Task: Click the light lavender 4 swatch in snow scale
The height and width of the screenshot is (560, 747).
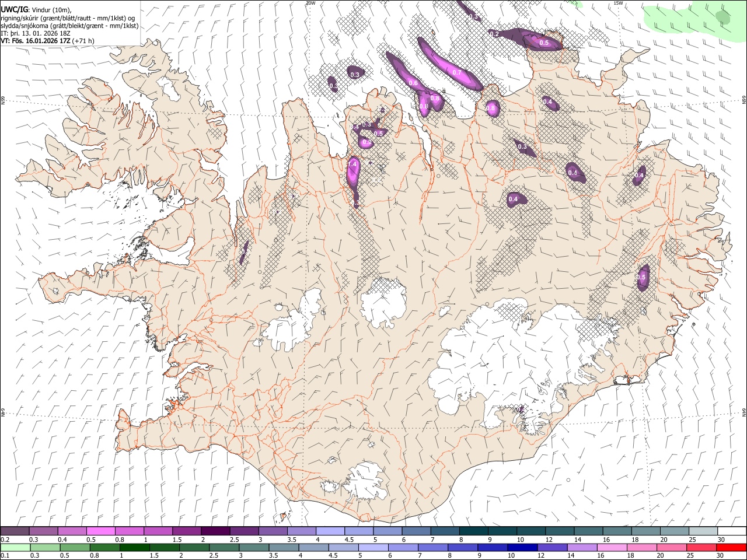Action: pyautogui.click(x=330, y=531)
